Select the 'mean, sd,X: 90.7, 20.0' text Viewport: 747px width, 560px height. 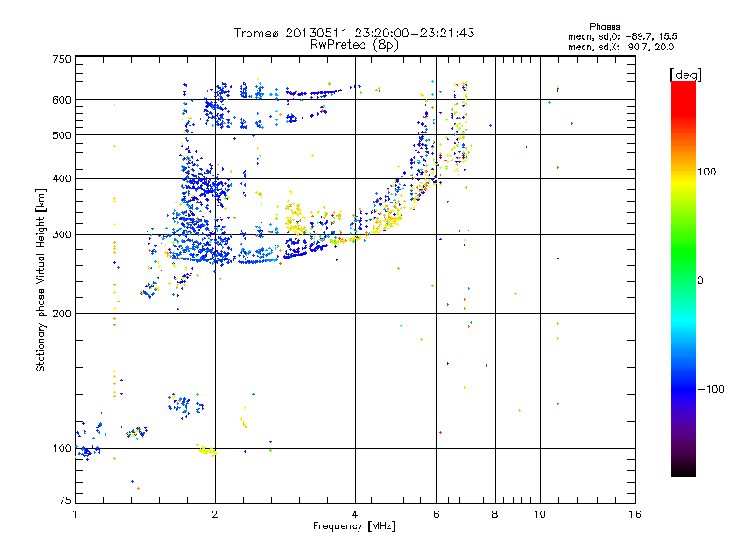(x=621, y=47)
